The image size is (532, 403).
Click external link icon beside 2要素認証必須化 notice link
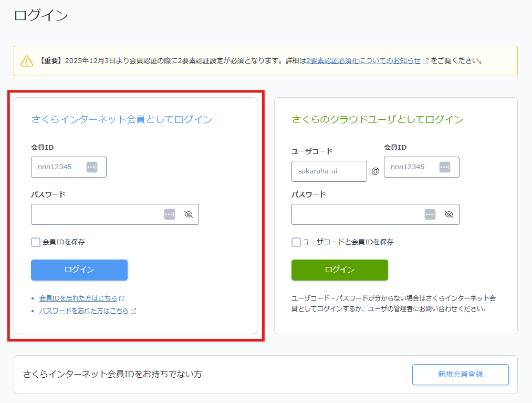coord(425,61)
